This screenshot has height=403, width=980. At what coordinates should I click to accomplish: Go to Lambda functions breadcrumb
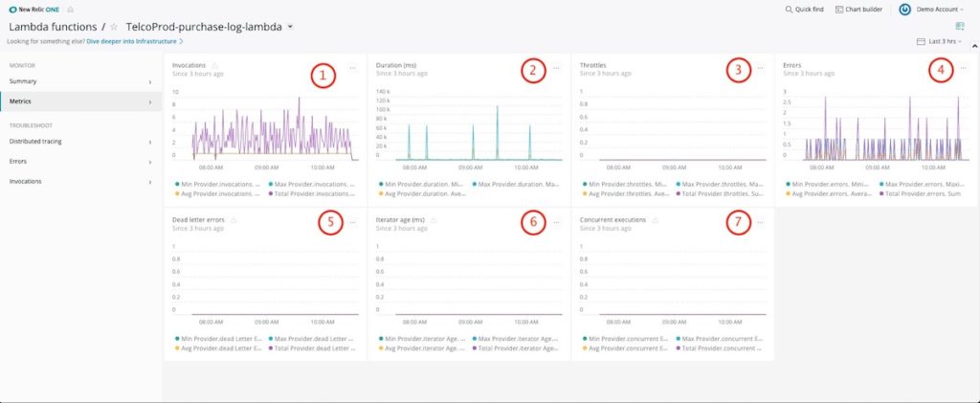click(53, 27)
